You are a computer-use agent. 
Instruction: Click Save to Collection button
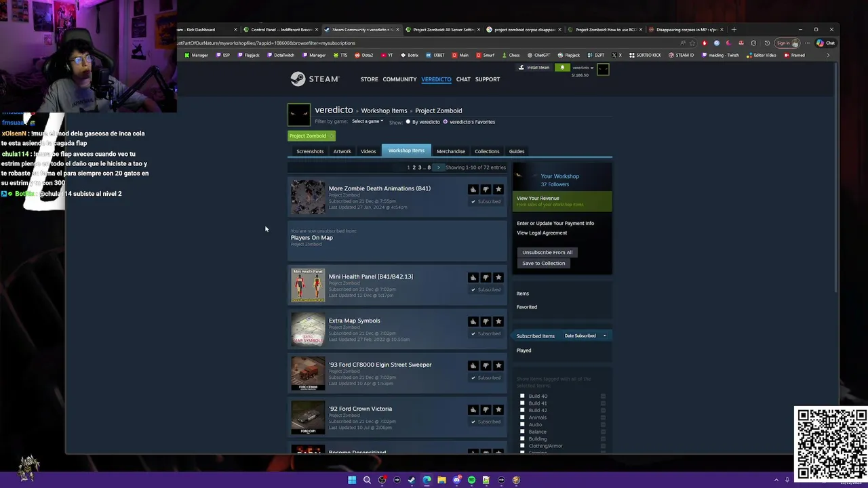[543, 263]
